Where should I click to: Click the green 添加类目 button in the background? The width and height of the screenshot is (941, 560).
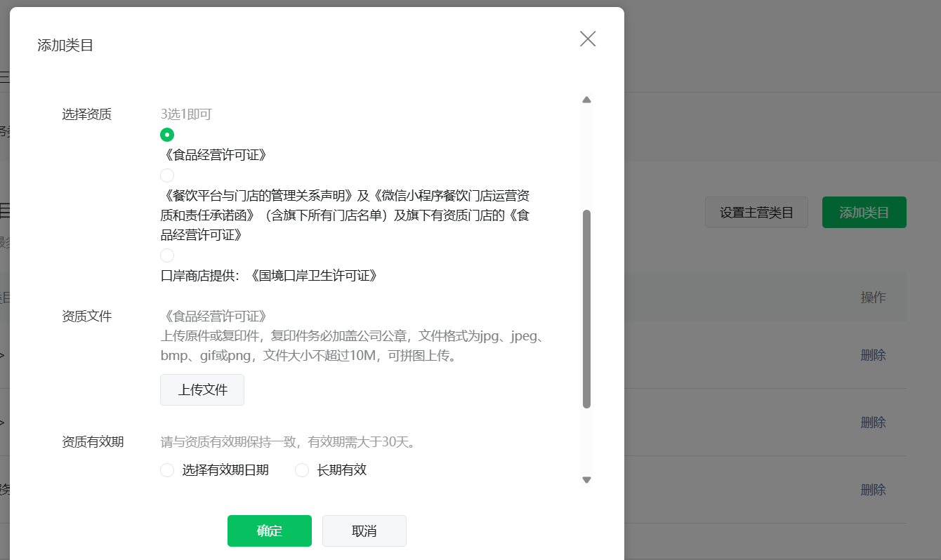tap(864, 213)
